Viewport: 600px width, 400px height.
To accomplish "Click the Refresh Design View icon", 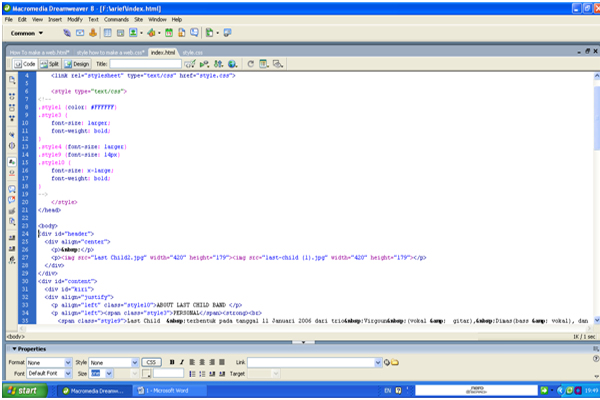I will tap(252, 63).
